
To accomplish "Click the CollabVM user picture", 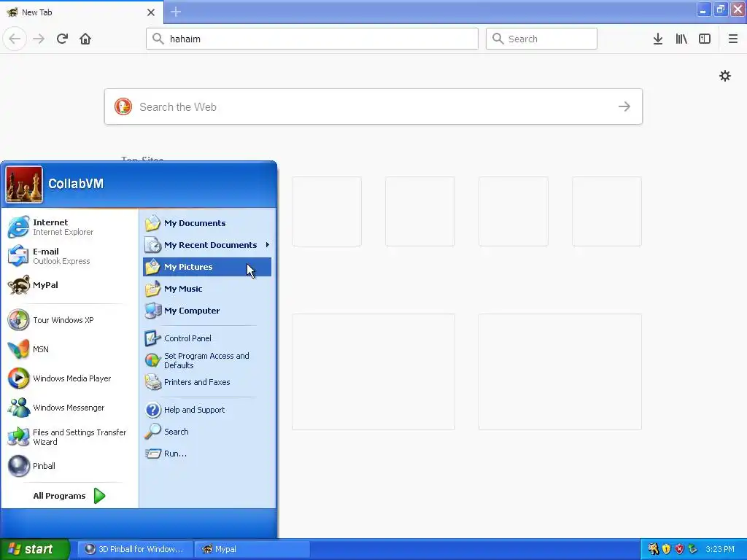I will (24, 184).
